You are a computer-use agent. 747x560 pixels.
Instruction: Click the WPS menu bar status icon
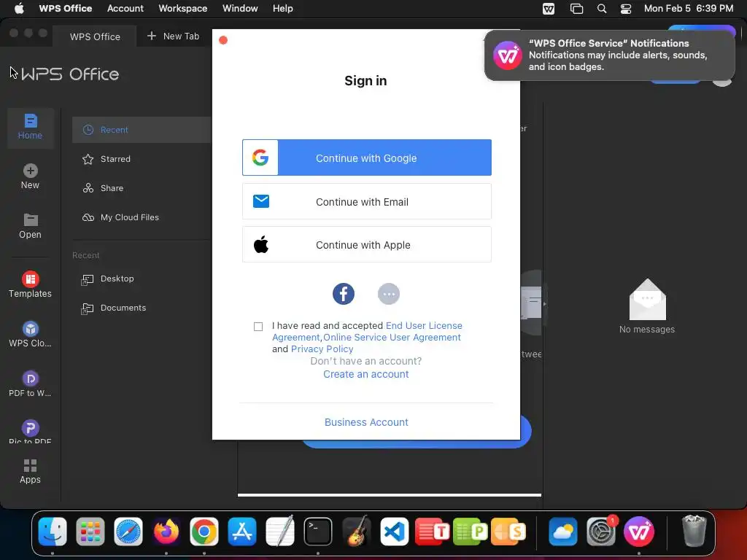549,9
